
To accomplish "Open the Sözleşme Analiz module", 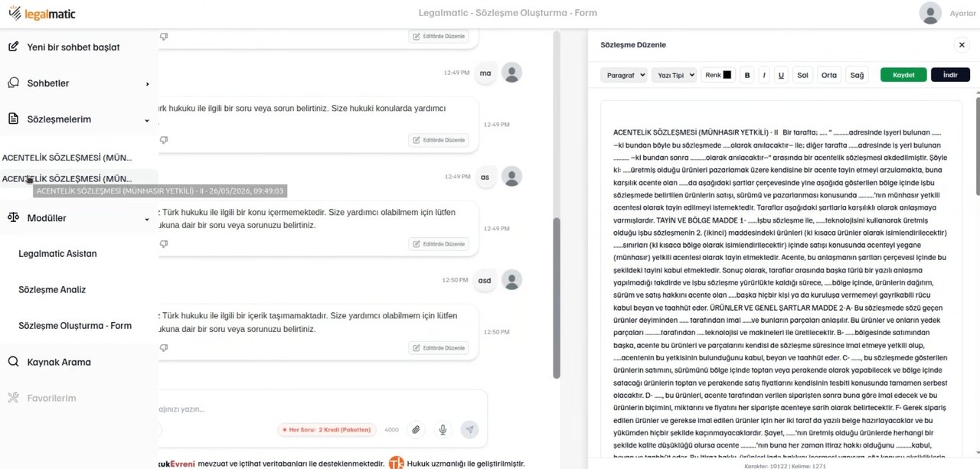I will (x=52, y=290).
